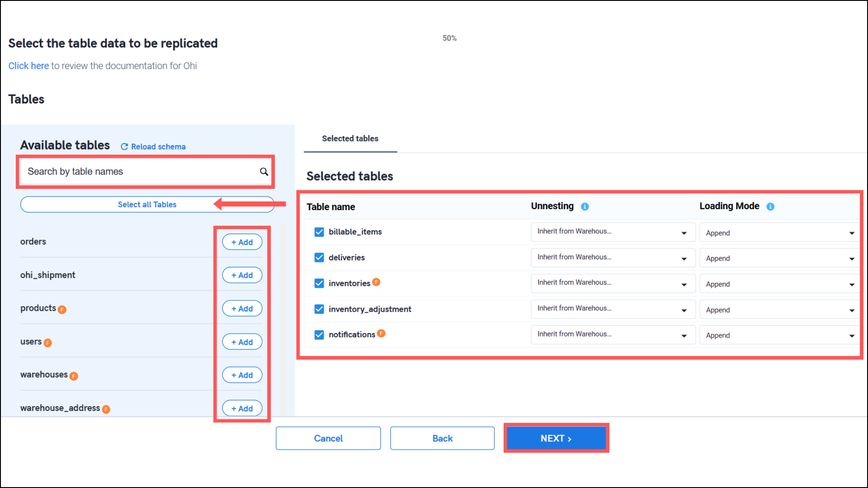This screenshot has height=488, width=868.
Task: Open the Click here documentation link
Action: click(x=28, y=66)
